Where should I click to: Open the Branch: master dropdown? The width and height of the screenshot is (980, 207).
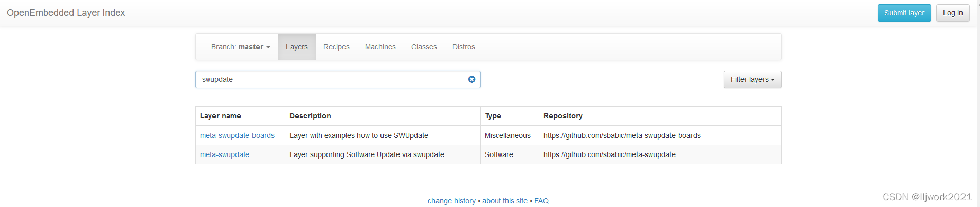point(241,47)
